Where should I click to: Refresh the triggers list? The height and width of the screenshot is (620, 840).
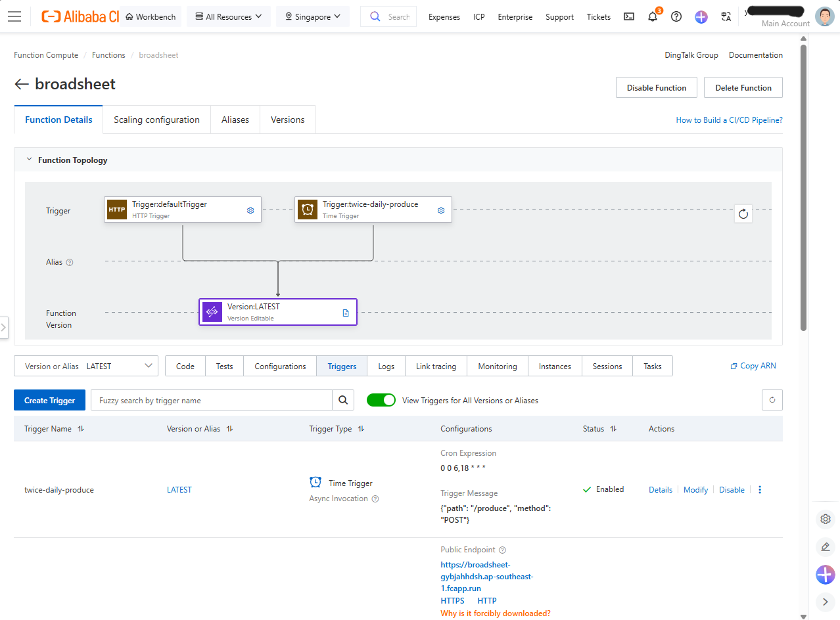point(772,400)
